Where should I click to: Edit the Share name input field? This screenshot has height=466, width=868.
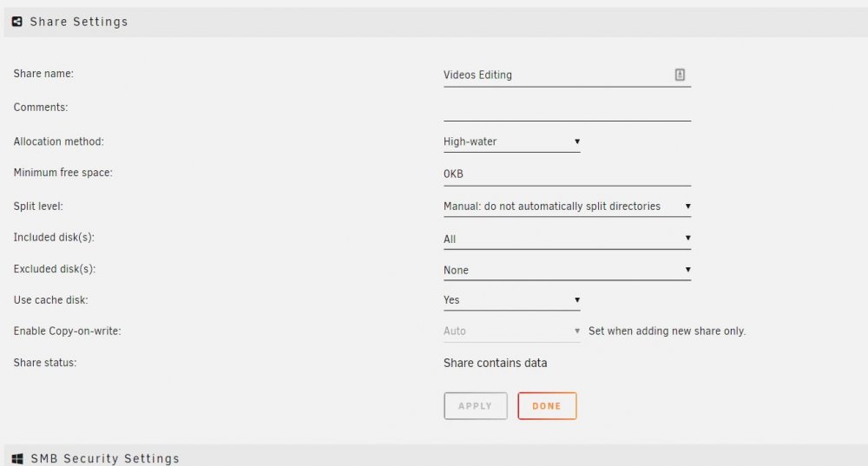coord(567,75)
